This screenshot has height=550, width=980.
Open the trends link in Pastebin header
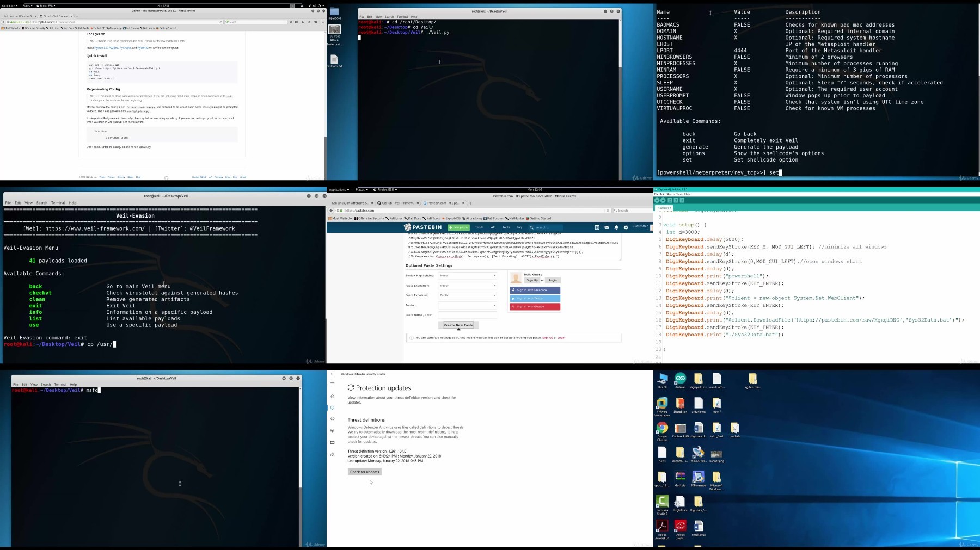click(x=479, y=227)
